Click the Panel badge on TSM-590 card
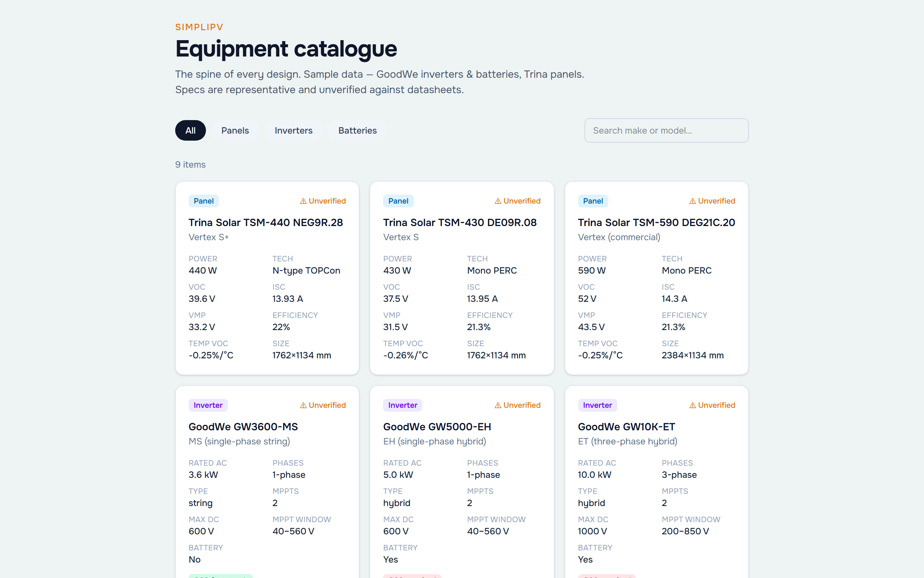 click(593, 201)
